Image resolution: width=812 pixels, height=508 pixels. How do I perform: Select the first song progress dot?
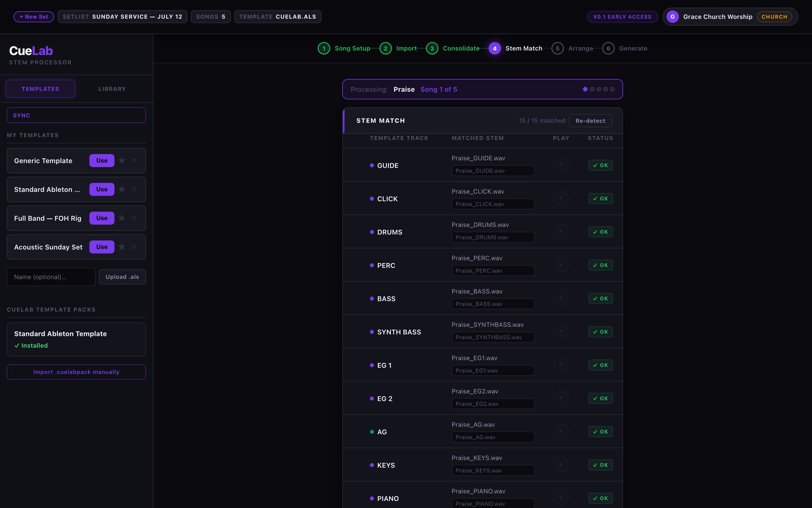[x=585, y=89]
